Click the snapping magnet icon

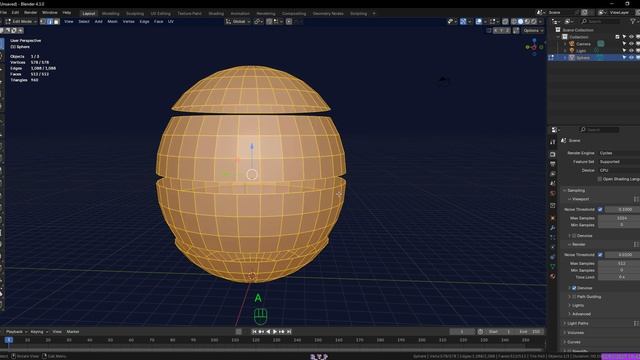tap(269, 21)
